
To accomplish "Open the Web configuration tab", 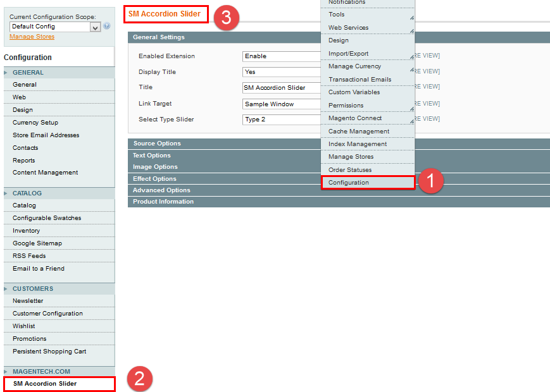I will [59, 97].
